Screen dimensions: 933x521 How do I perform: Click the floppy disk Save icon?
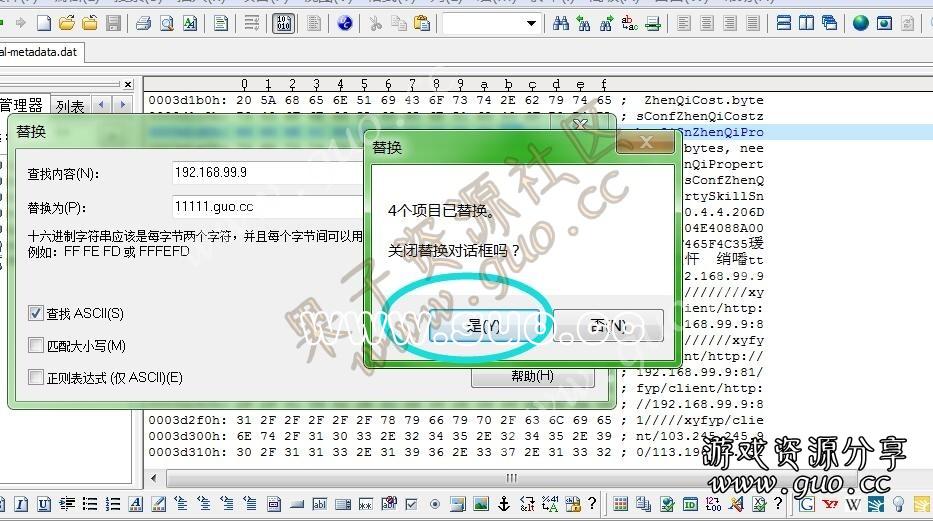point(113,22)
